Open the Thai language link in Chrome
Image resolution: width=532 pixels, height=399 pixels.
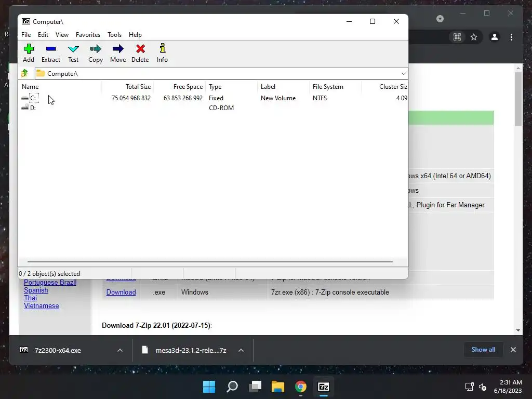[x=30, y=298]
